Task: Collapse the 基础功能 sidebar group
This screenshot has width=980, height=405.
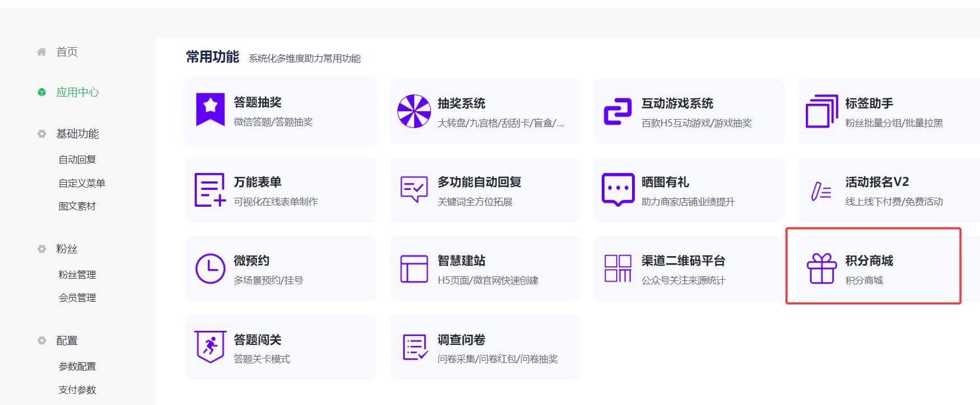Action: pos(77,134)
